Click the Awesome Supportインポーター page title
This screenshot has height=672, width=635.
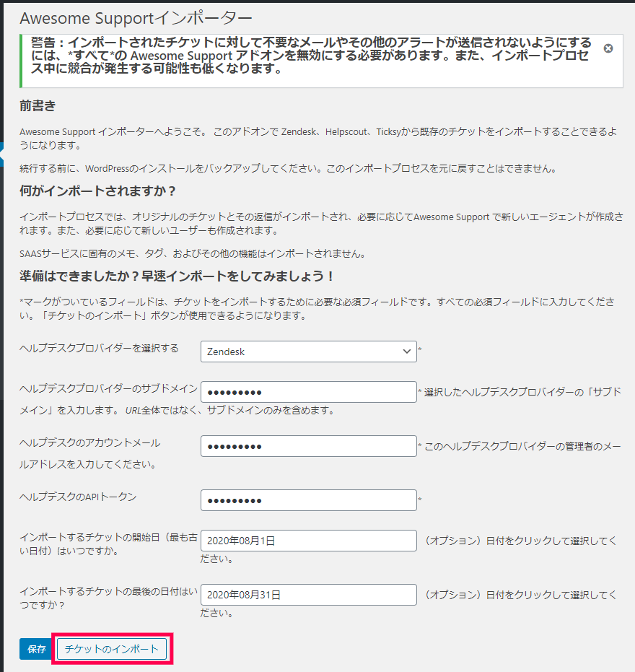click(136, 18)
